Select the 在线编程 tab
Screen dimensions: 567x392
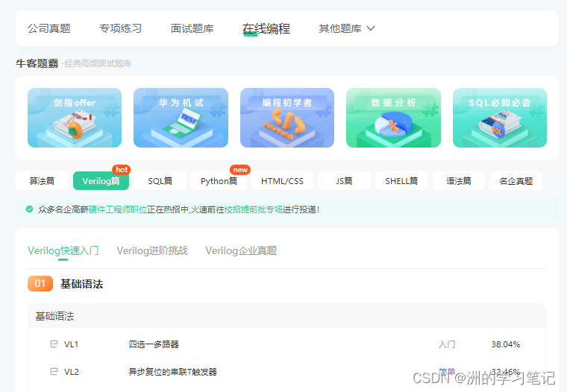[x=266, y=28]
